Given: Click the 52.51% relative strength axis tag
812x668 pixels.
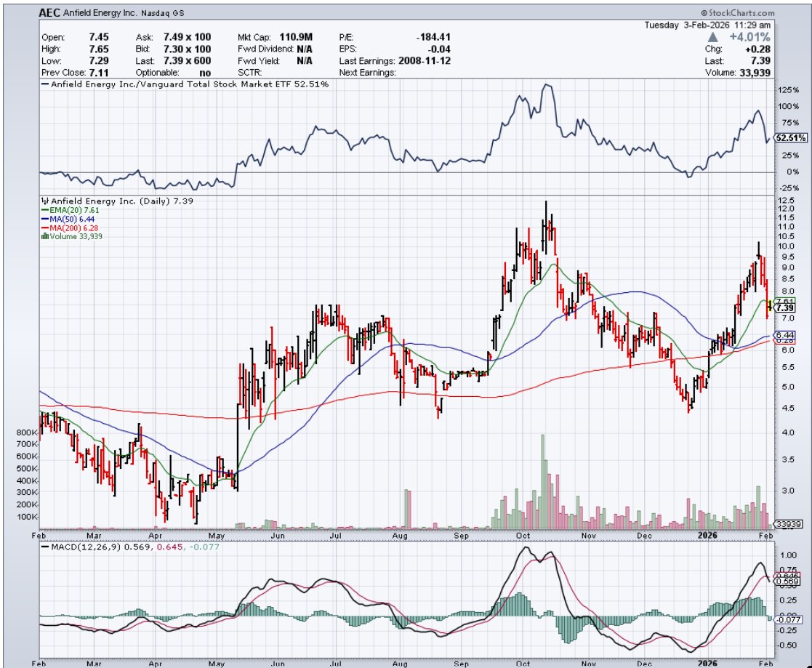Looking at the screenshot, I should (791, 137).
